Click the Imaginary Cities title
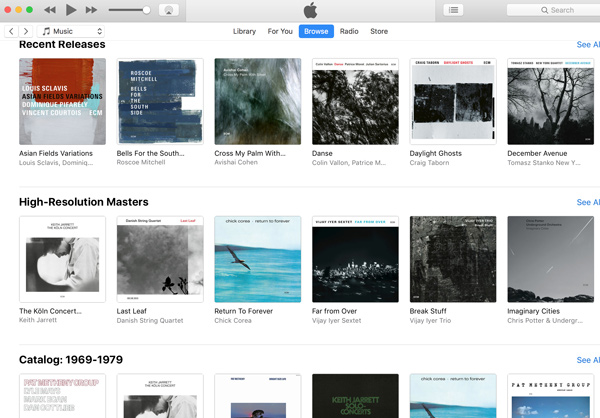Image resolution: width=600 pixels, height=418 pixels. (533, 311)
